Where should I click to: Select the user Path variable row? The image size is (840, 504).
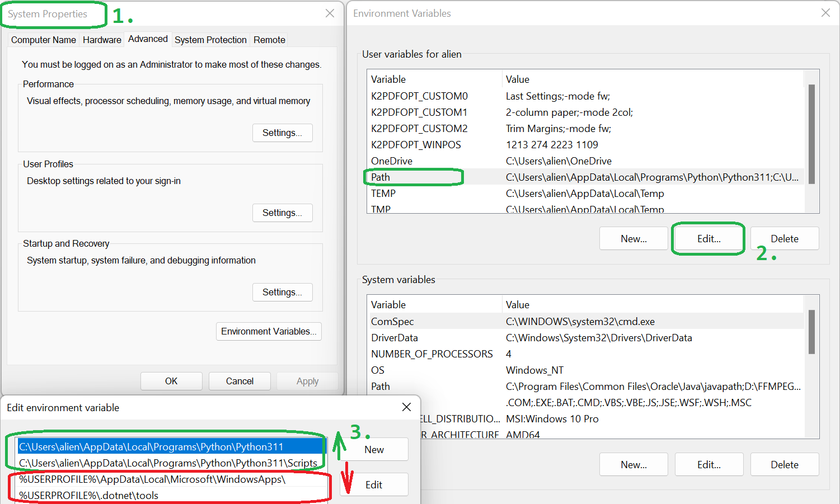pos(585,177)
